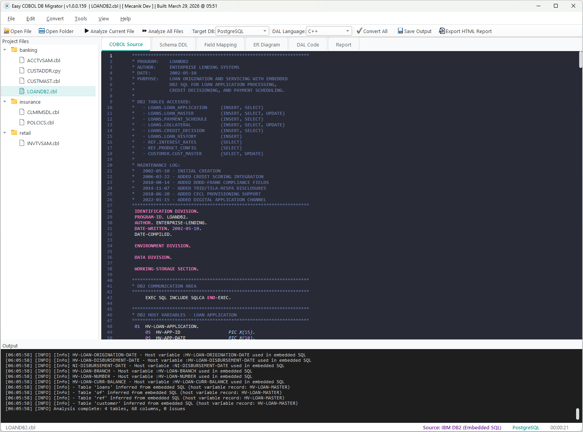The image size is (583, 432).
Task: Open the View menu
Action: pos(104,19)
